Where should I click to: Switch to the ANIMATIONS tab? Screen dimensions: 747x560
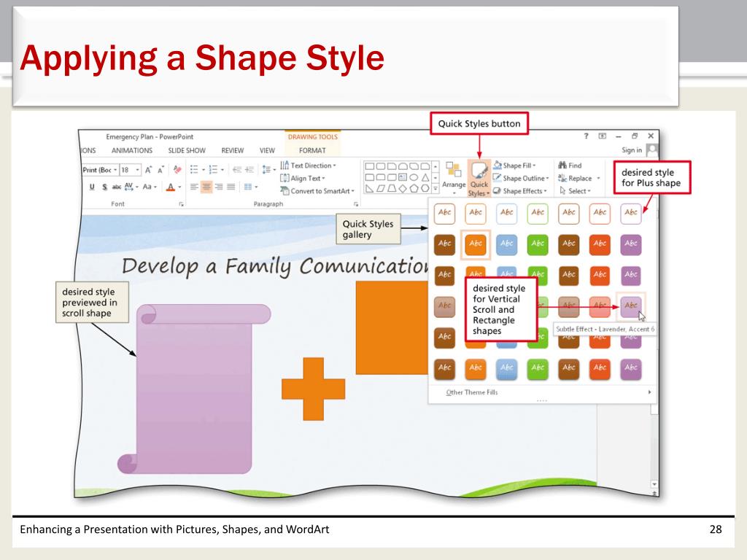pos(132,150)
